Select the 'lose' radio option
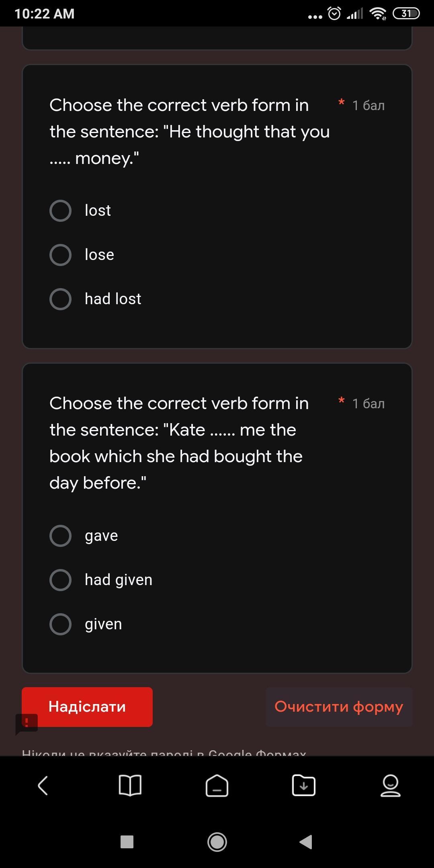This screenshot has width=434, height=868. coord(61,255)
